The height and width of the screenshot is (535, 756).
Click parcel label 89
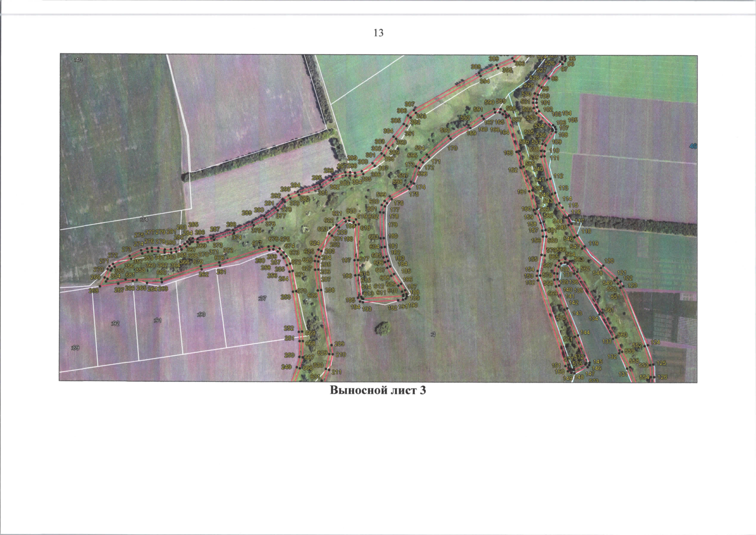click(x=75, y=348)
